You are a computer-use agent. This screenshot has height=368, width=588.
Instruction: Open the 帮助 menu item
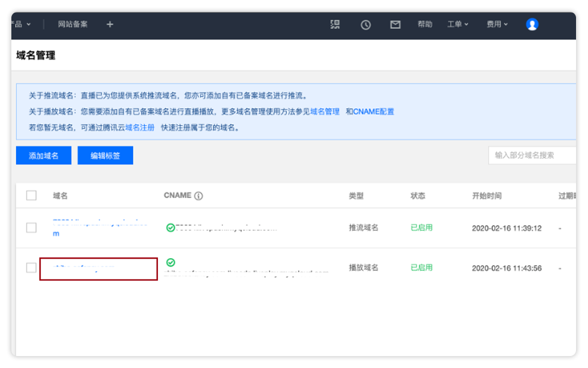(425, 24)
